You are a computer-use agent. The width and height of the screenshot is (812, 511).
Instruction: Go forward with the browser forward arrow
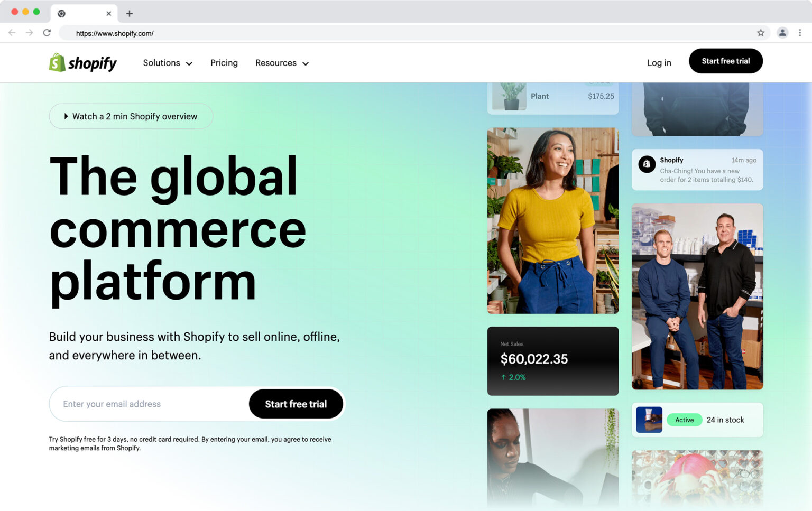[x=30, y=33]
